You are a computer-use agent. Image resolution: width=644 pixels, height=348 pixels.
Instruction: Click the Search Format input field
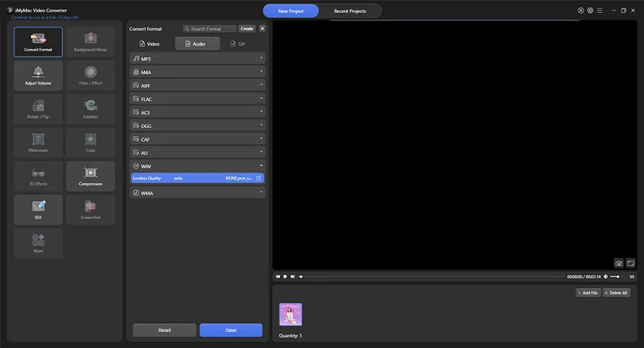pos(210,29)
